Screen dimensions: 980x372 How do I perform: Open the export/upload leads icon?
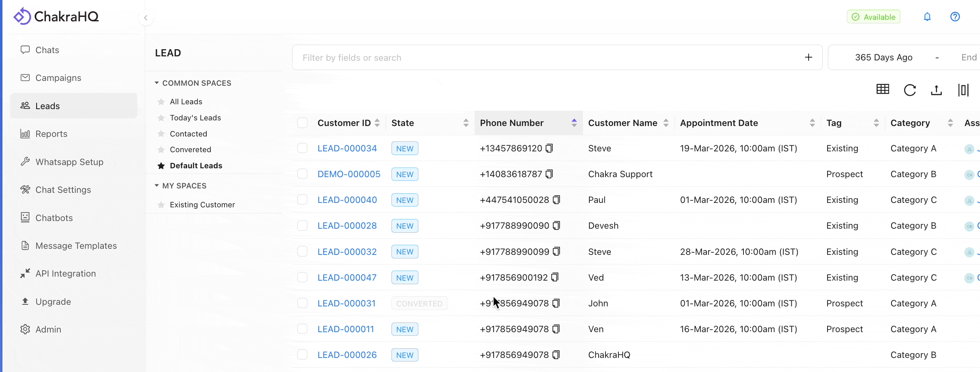click(x=937, y=90)
